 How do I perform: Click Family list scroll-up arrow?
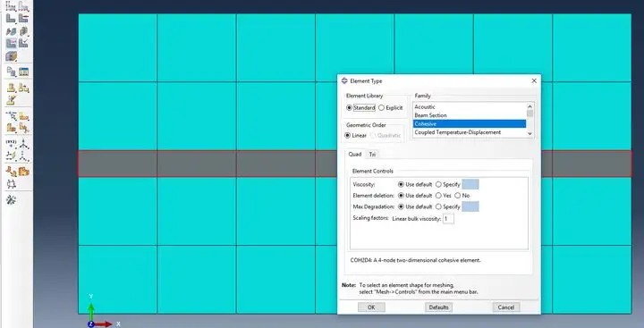pyautogui.click(x=530, y=106)
